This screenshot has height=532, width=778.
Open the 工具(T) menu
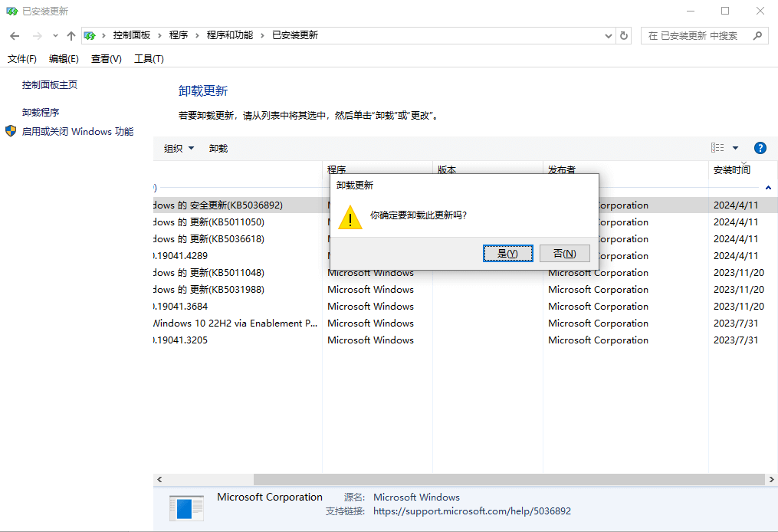pyautogui.click(x=148, y=58)
